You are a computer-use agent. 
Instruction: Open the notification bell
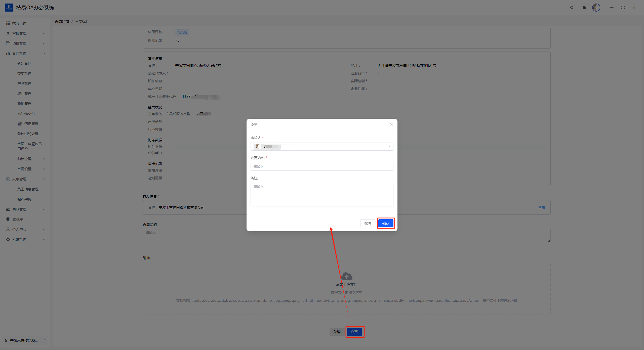[x=584, y=8]
